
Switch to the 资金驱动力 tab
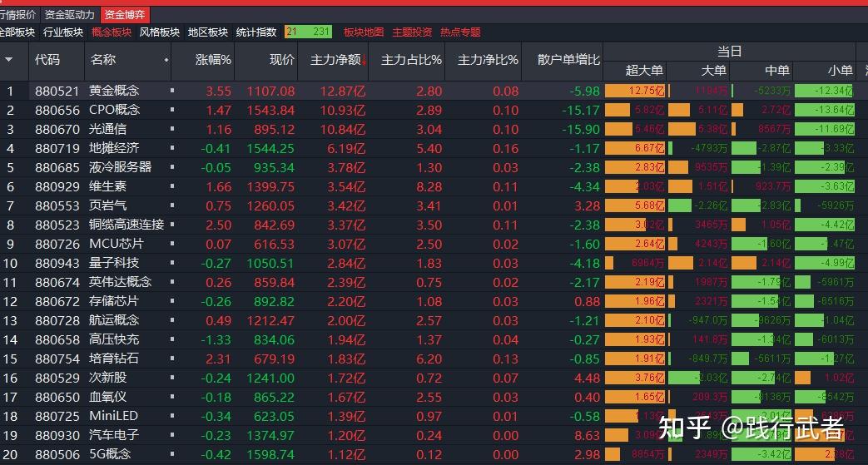70,14
